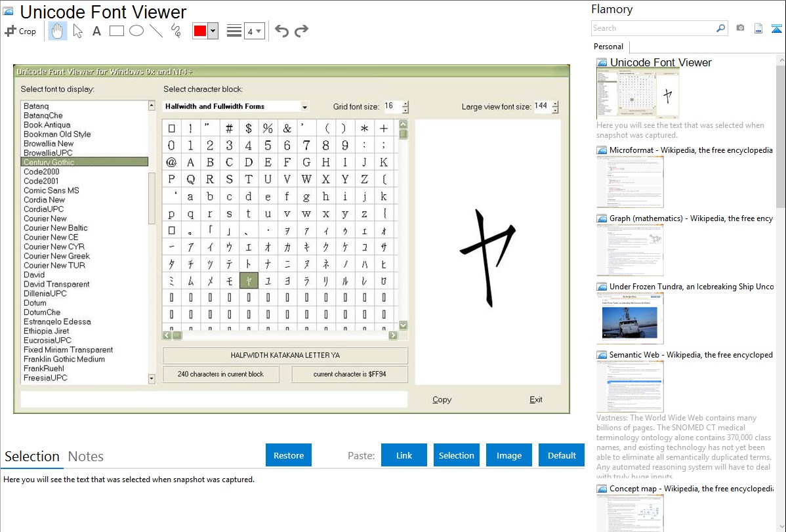Viewport: 786px width, 532px height.
Task: Click the Paste Image button
Action: pos(508,455)
